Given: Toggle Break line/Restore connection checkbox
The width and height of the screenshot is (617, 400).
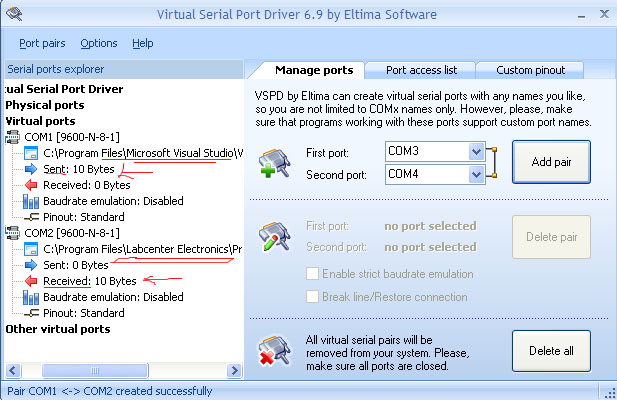Looking at the screenshot, I should 312,296.
